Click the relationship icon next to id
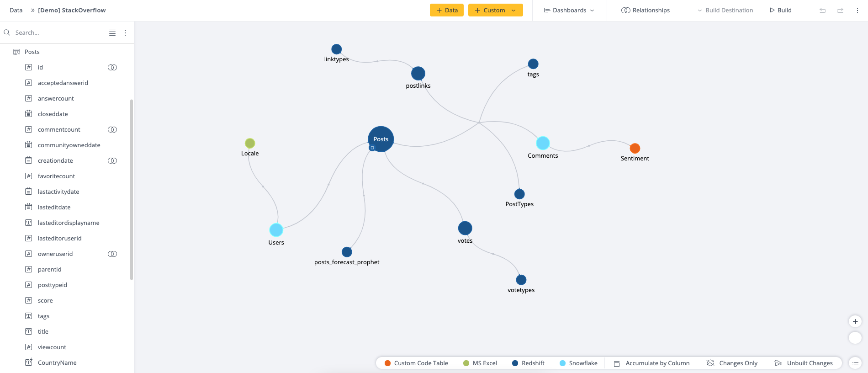 (x=112, y=67)
